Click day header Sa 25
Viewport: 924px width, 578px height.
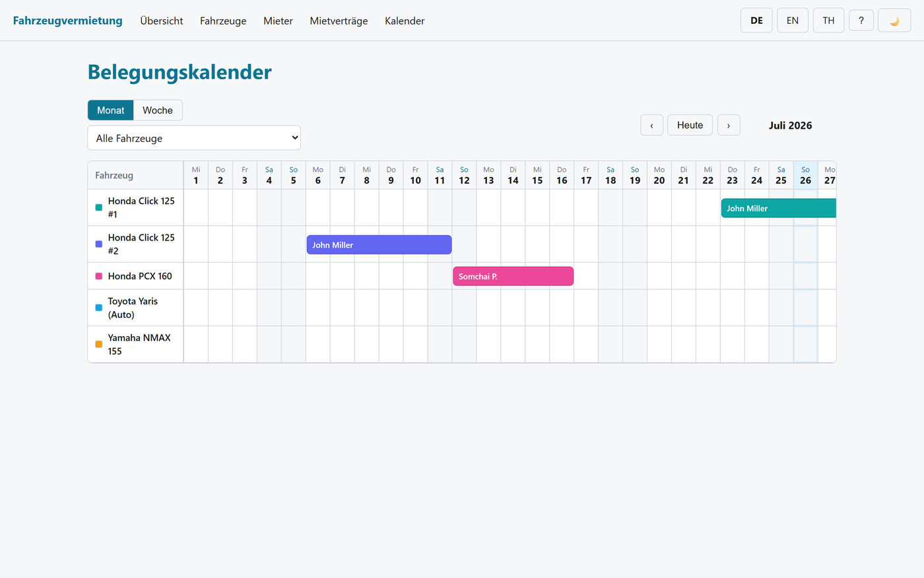[x=781, y=175]
